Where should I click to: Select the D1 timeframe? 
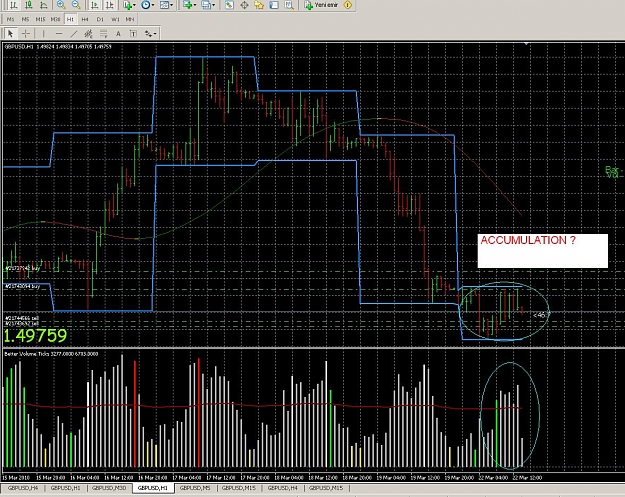100,19
